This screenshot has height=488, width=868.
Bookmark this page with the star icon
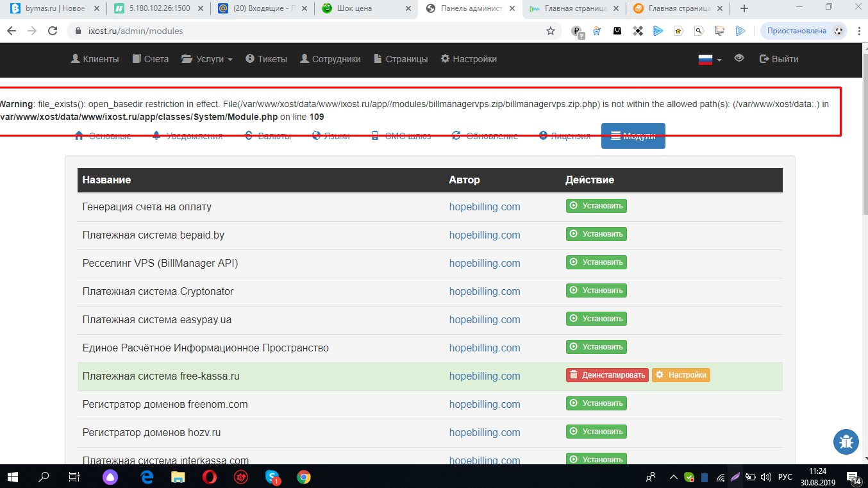(550, 31)
